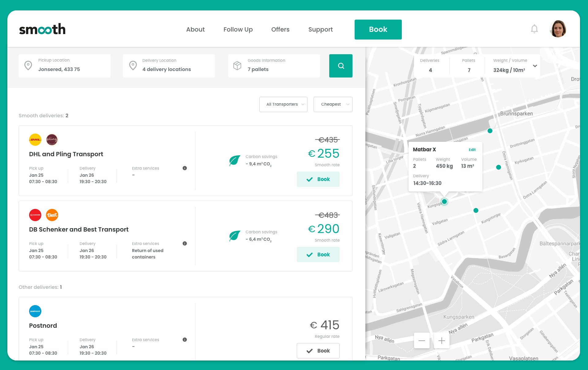
Task: Expand the Weight / Volume summary chevron
Action: 535,66
